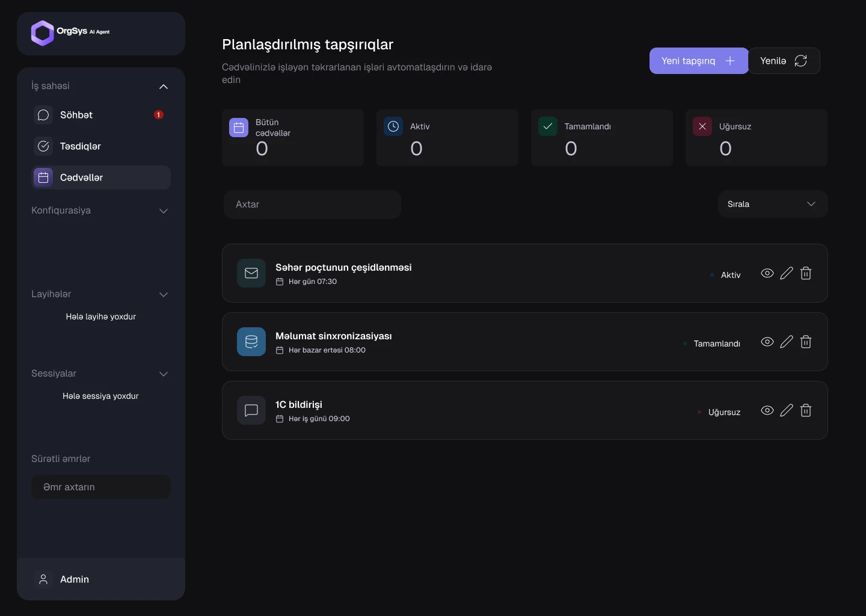
Task: Focus the Axtar search field
Action: click(x=312, y=205)
